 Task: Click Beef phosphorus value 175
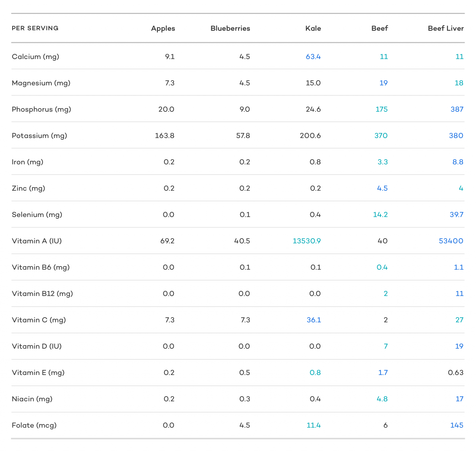[381, 109]
